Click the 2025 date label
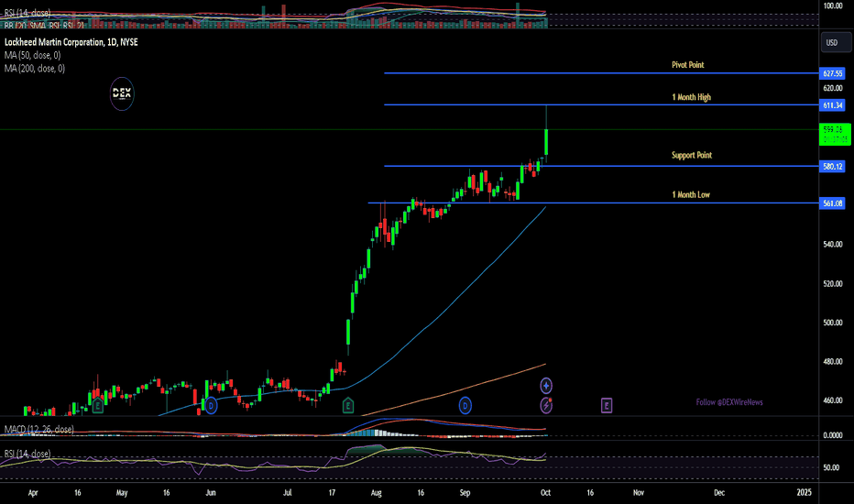854x504 pixels. [804, 493]
